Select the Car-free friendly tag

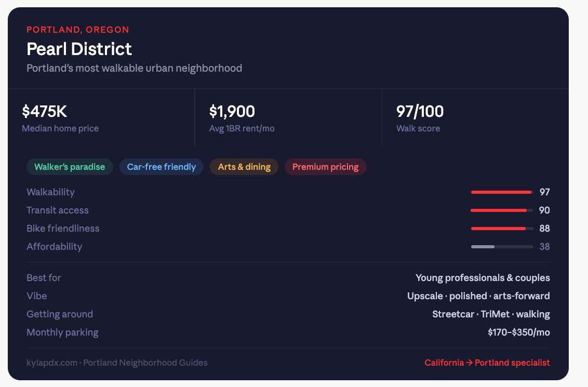point(161,167)
